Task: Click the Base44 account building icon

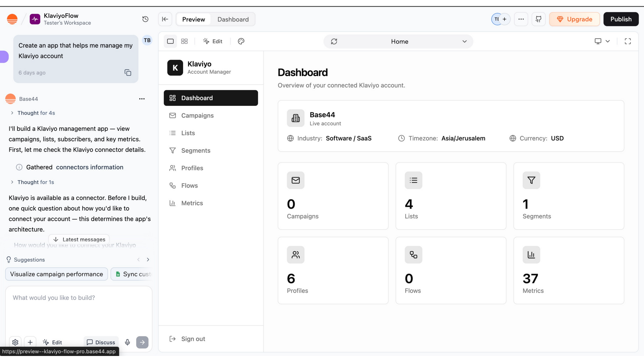Action: click(x=296, y=118)
